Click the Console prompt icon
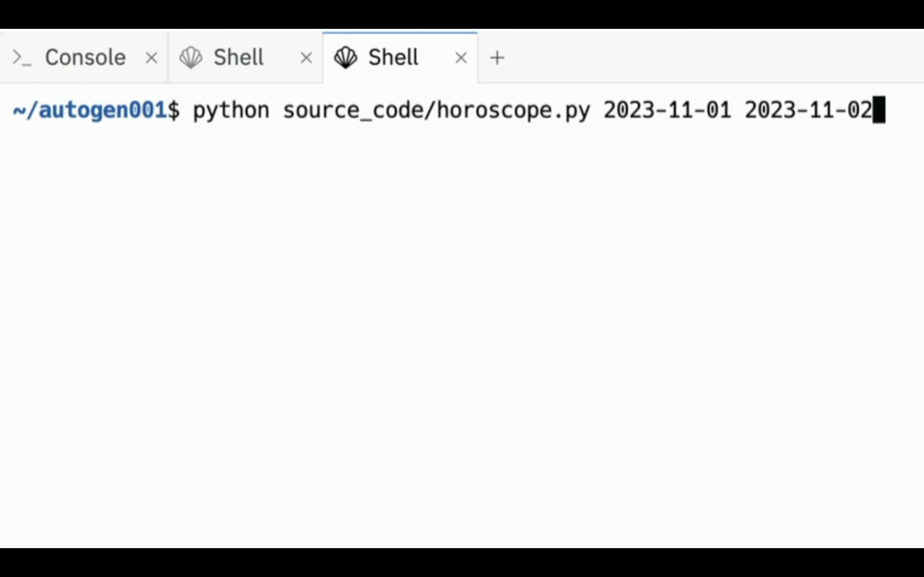The width and height of the screenshot is (924, 577). (x=22, y=58)
